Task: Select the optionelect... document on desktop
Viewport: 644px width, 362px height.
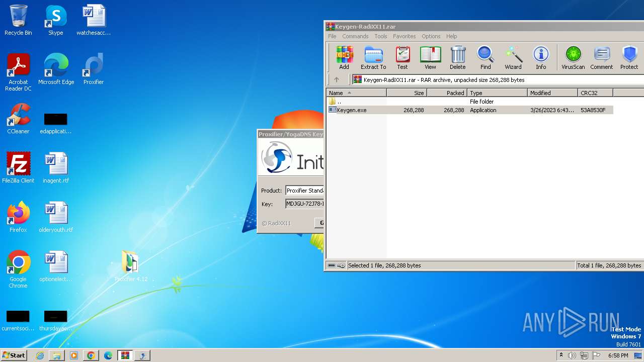Action: (56, 267)
